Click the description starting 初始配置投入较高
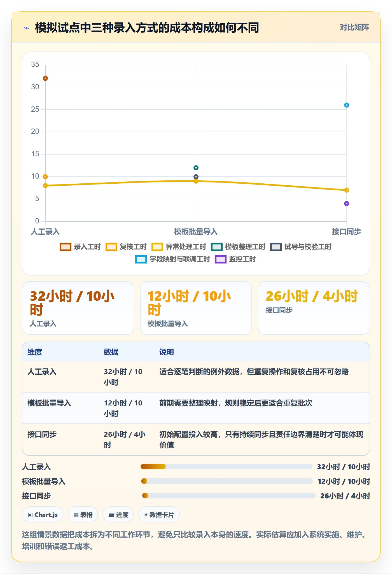Image resolution: width=392 pixels, height=574 pixels. [x=261, y=440]
